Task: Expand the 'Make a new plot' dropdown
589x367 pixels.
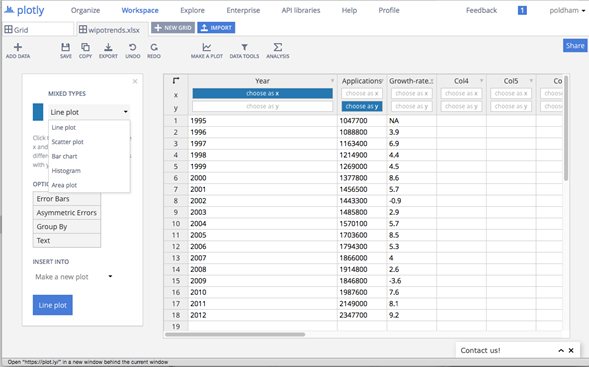Action: point(73,277)
